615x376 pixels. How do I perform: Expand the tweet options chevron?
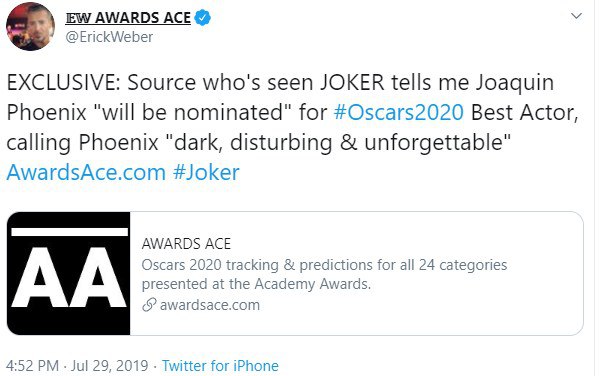coord(576,16)
